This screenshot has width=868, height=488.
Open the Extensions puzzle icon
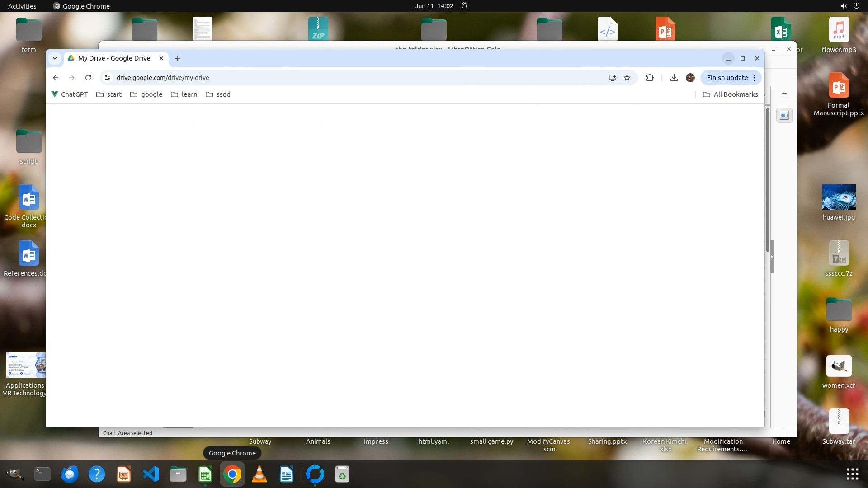pyautogui.click(x=650, y=78)
